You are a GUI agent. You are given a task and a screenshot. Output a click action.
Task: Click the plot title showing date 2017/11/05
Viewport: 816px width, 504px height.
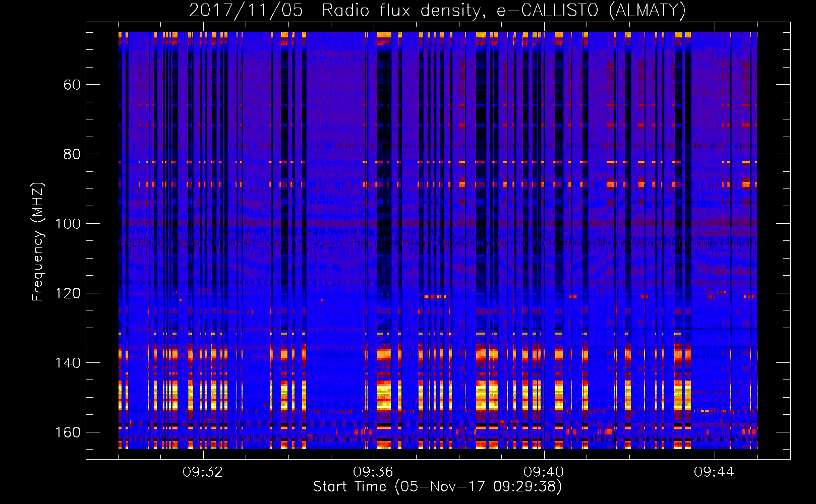tap(437, 10)
